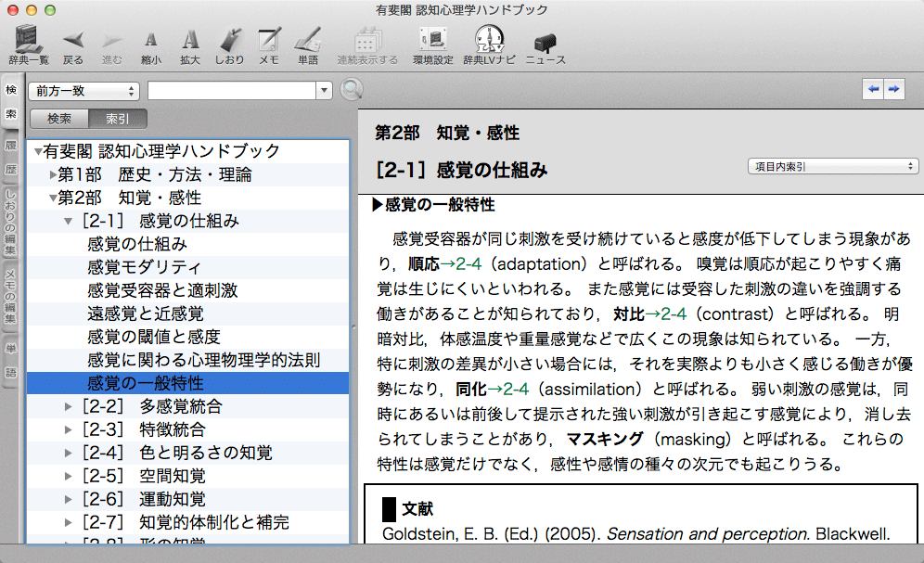Open the 前方一致 match-type dropdown
The image size is (924, 563).
pos(84,90)
